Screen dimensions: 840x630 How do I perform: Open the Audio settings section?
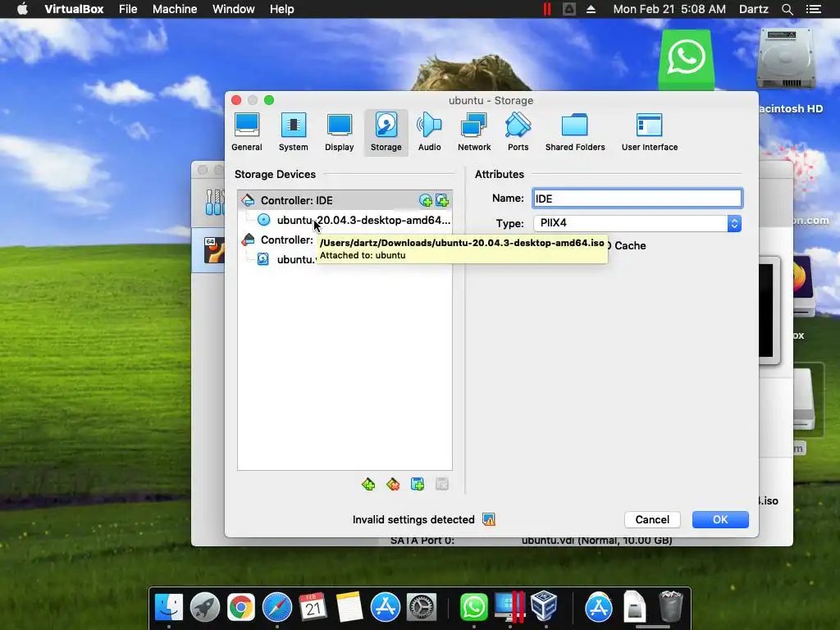(430, 132)
